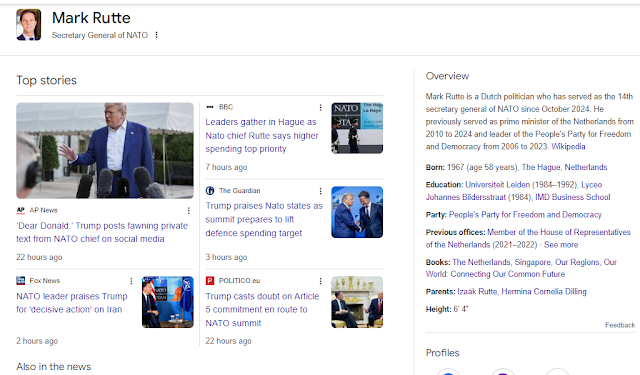Click the Overview section heading
Image resolution: width=640 pixels, height=375 pixels.
click(447, 76)
